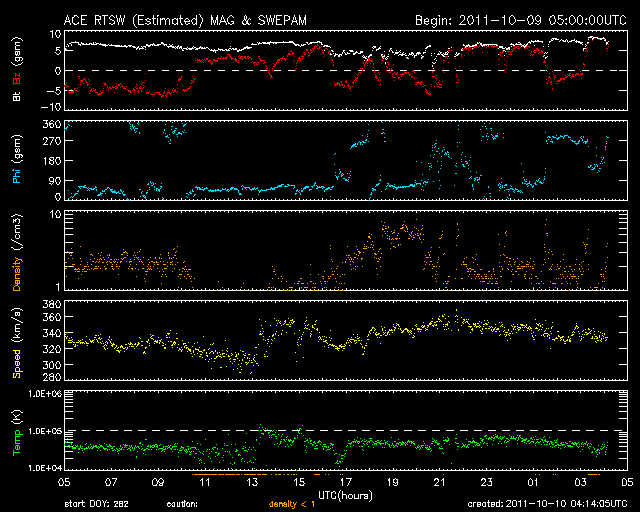Click the "360" tick on the Phi axis

pos(52,124)
